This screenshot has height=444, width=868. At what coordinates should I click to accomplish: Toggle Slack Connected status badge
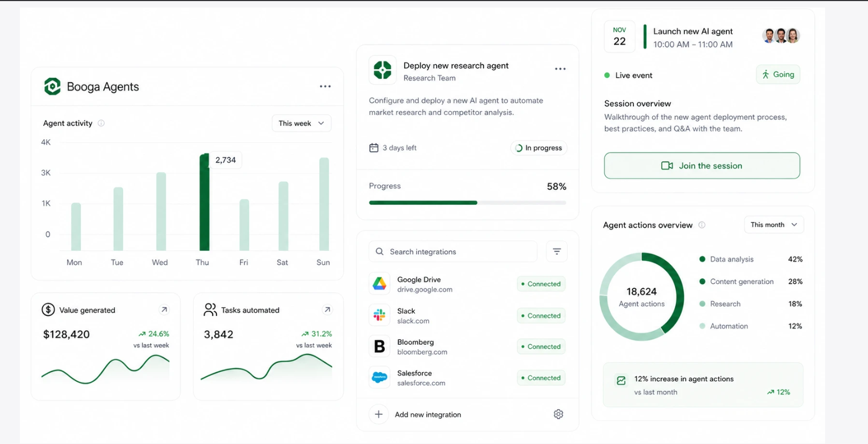point(541,316)
